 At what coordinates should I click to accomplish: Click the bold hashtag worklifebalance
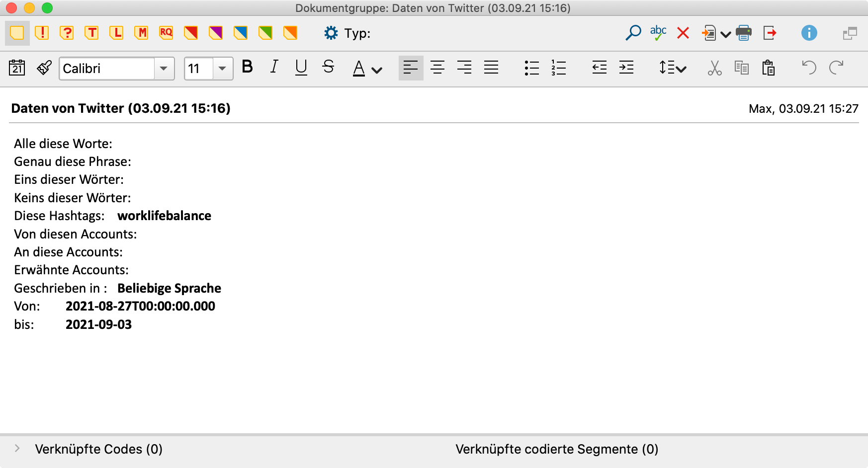pos(164,216)
